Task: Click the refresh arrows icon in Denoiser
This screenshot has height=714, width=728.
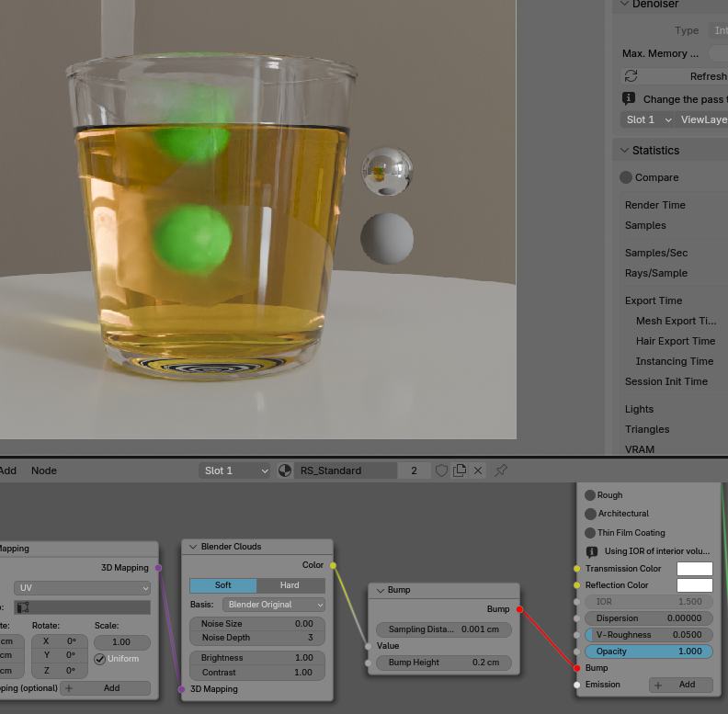Action: pos(631,76)
